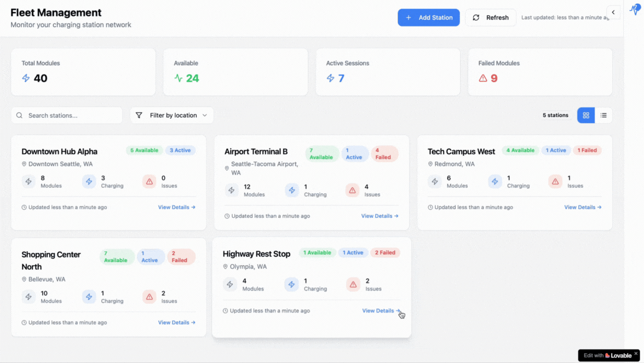This screenshot has height=363, width=644.
Task: Switch to grid view layout
Action: 586,116
